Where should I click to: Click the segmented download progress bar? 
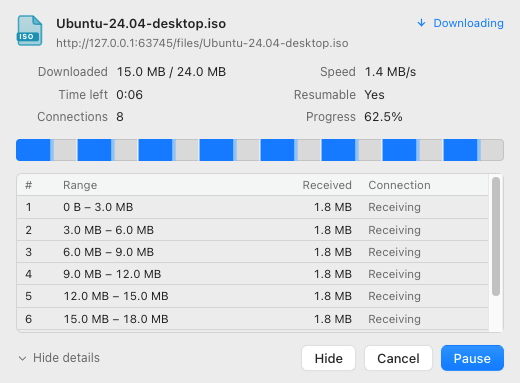click(x=260, y=150)
